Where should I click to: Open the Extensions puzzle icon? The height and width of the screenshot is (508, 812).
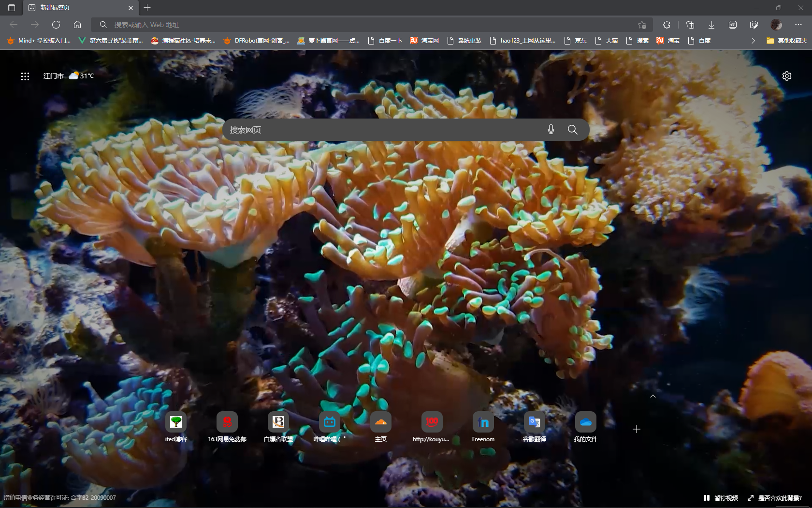point(667,25)
